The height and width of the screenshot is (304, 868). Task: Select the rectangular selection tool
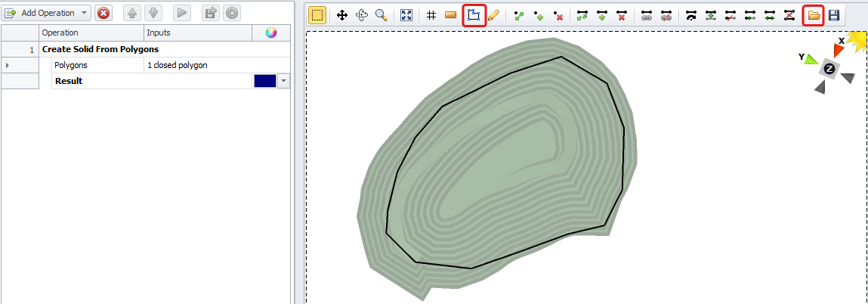pyautogui.click(x=317, y=15)
